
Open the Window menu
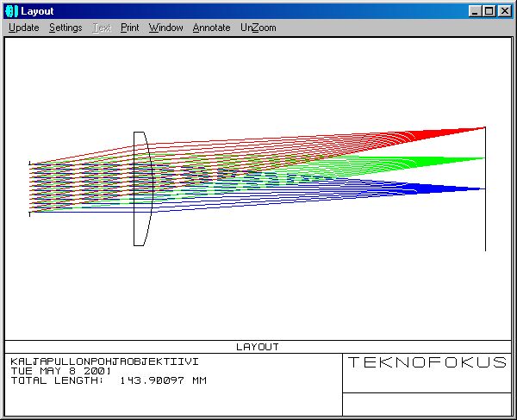point(165,28)
